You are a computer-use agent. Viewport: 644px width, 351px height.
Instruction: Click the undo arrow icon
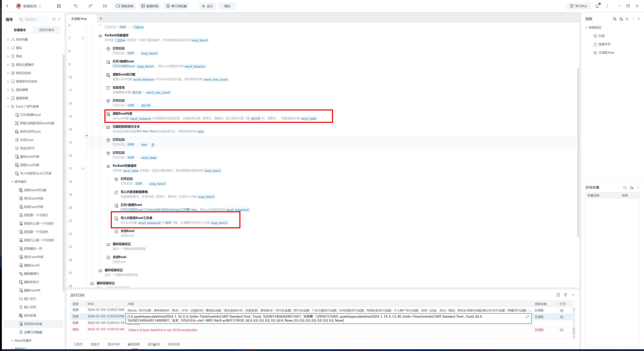point(76,6)
